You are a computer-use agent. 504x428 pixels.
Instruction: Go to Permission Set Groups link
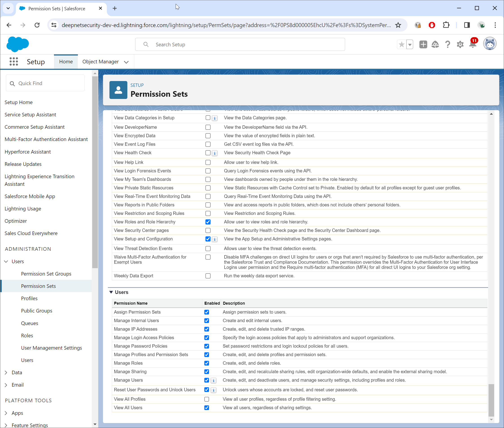click(x=46, y=274)
